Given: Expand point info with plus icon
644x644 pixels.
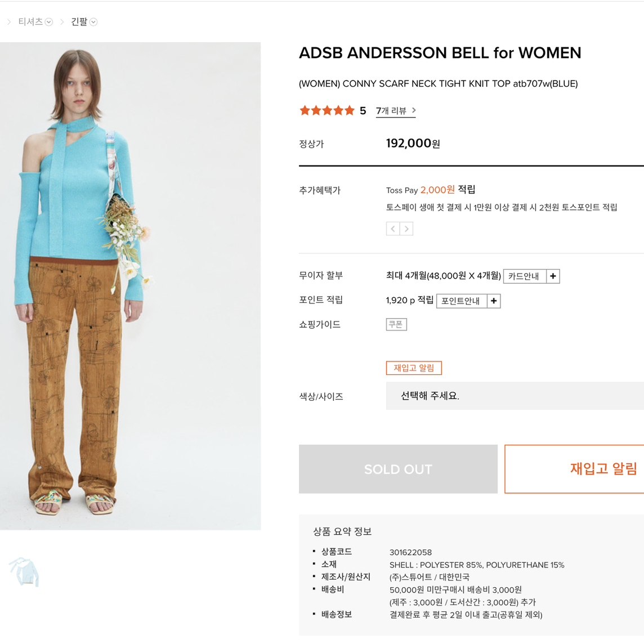Looking at the screenshot, I should (494, 301).
